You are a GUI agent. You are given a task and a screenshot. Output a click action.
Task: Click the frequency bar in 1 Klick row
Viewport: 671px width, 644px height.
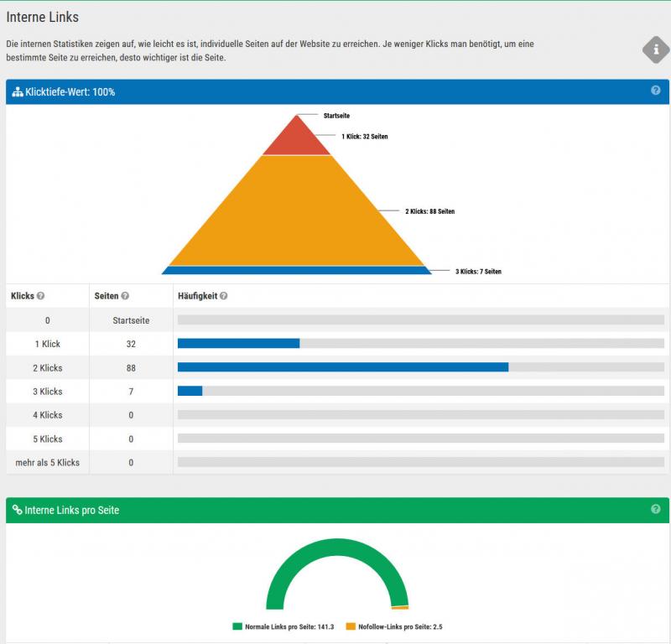pyautogui.click(x=238, y=343)
